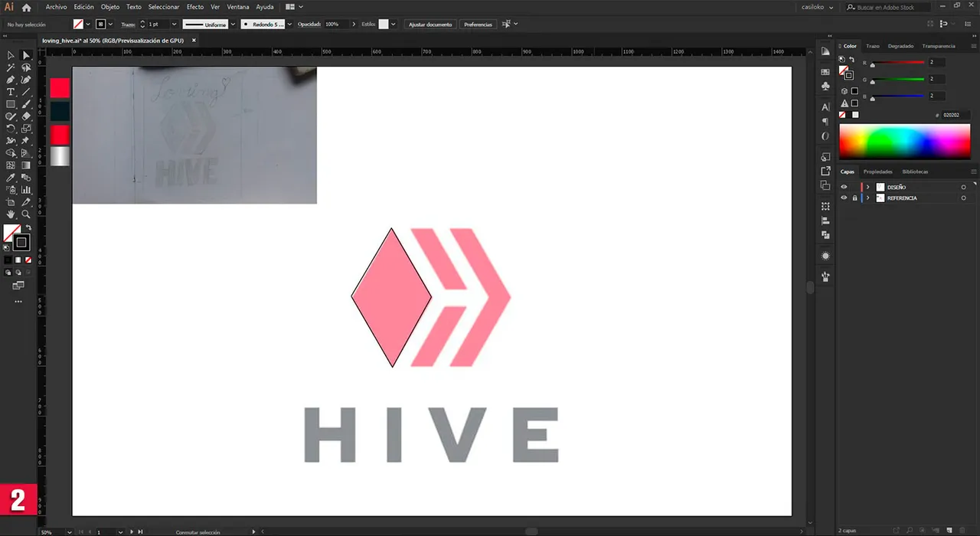Screen dimensions: 980x536
Task: Click the REFERENCIA layer target circle
Action: click(x=963, y=198)
